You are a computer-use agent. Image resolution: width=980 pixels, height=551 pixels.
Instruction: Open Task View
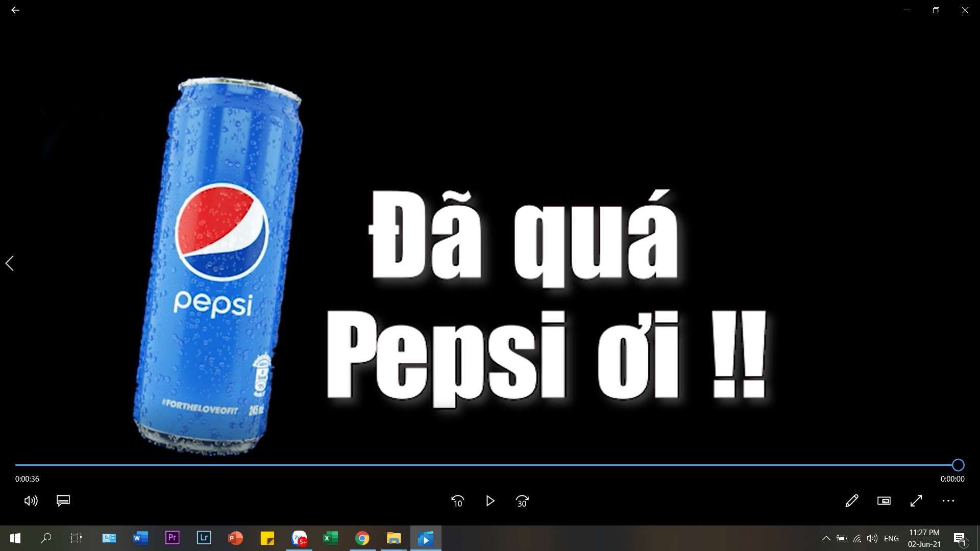[x=77, y=538]
